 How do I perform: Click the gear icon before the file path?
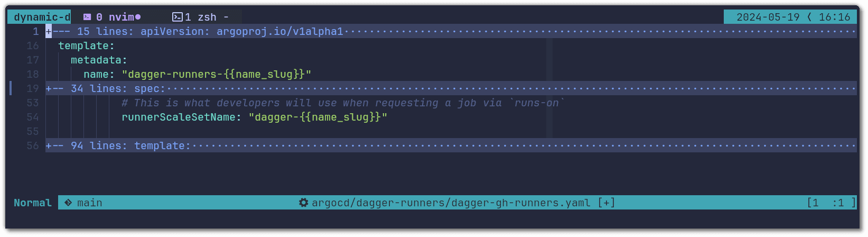click(303, 203)
